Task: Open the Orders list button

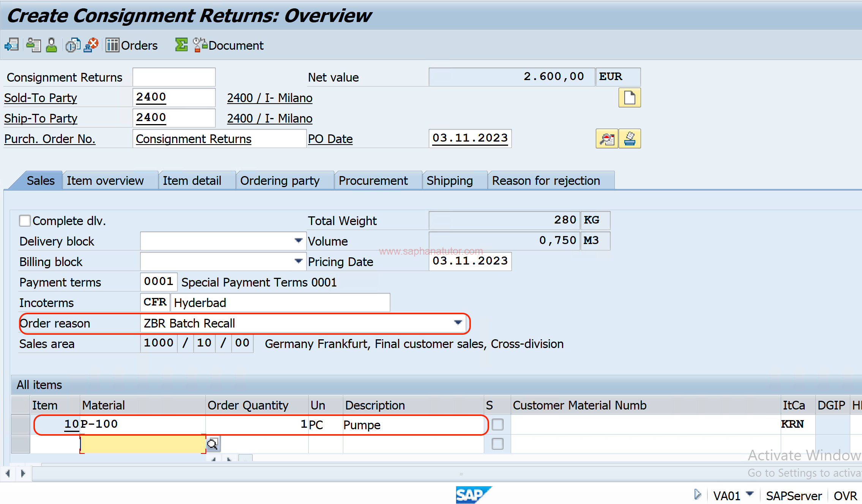Action: (x=132, y=45)
